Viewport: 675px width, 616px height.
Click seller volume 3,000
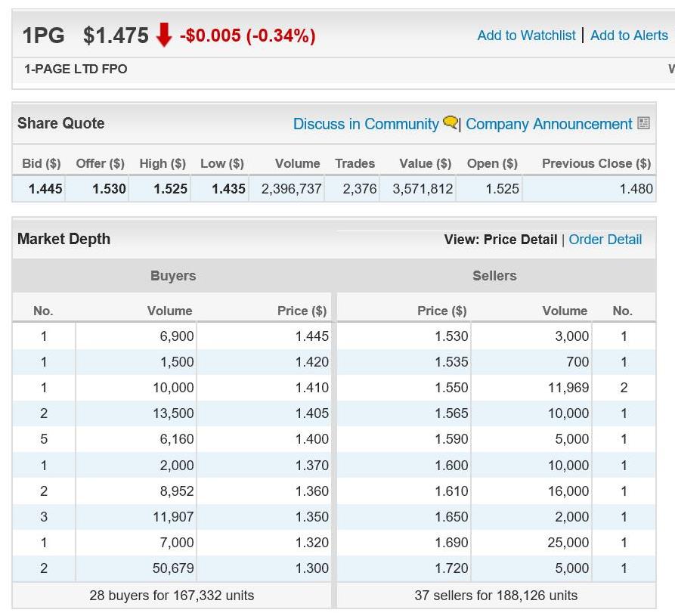coord(571,336)
